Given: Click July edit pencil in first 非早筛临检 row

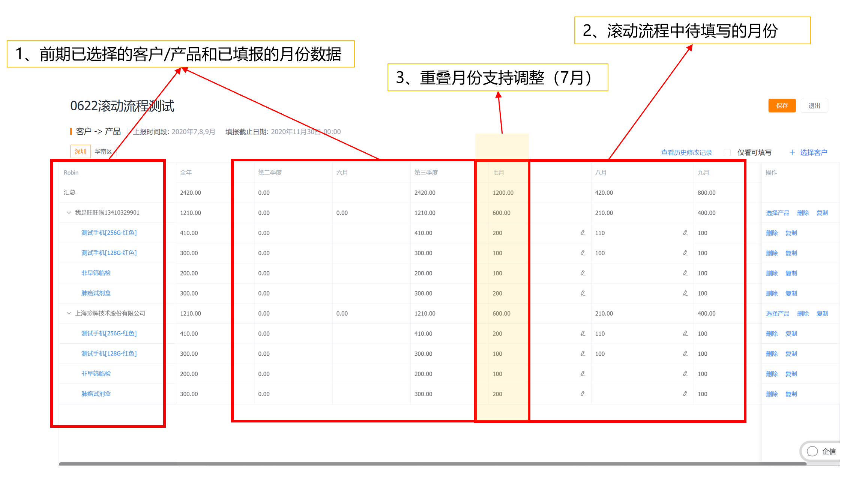Looking at the screenshot, I should coord(583,273).
